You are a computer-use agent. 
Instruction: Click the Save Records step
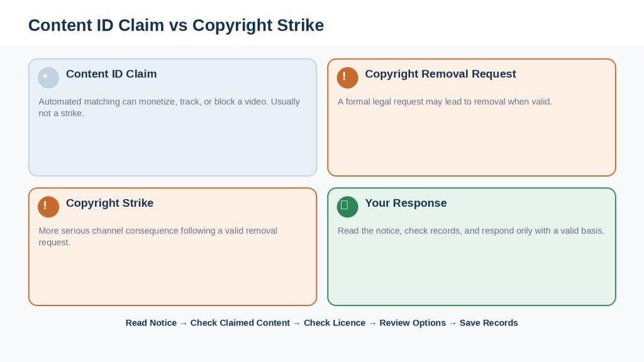[489, 323]
